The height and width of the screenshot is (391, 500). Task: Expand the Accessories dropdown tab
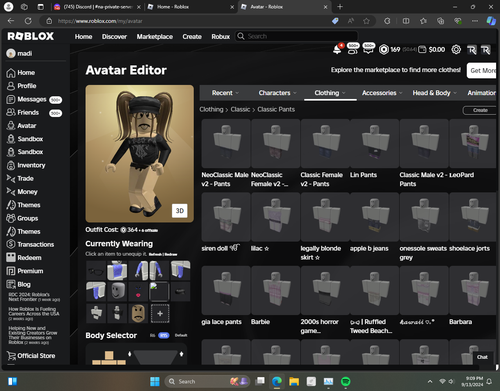pyautogui.click(x=382, y=93)
